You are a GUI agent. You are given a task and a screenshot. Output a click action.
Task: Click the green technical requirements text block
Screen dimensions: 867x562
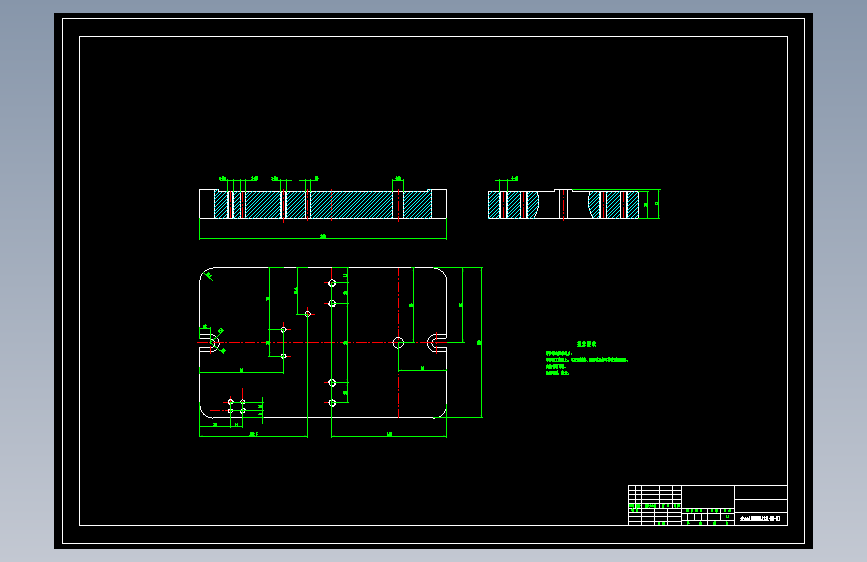pyautogui.click(x=586, y=358)
